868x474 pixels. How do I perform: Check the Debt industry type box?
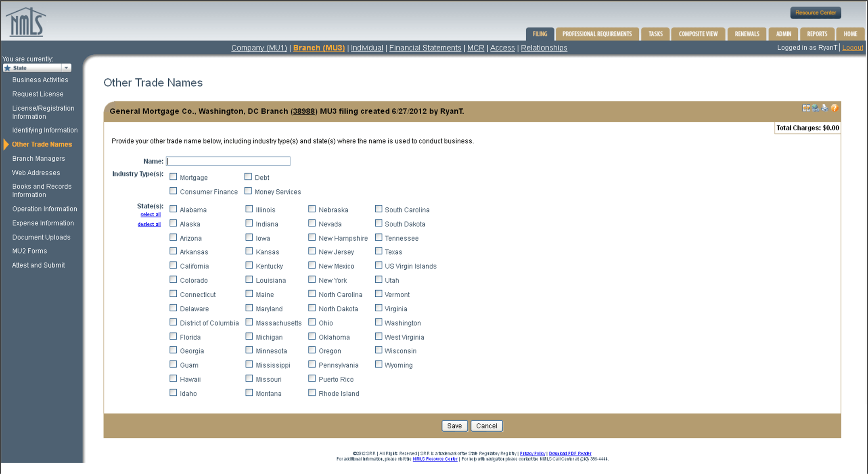click(248, 177)
